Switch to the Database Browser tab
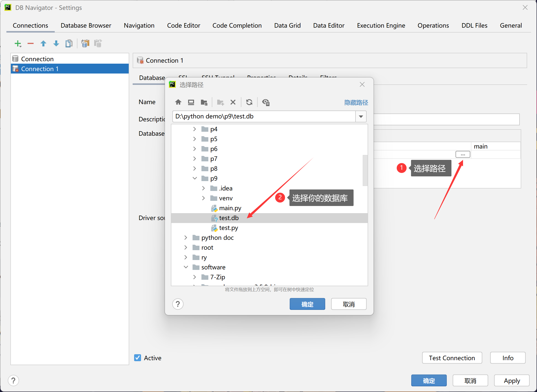 [x=86, y=25]
